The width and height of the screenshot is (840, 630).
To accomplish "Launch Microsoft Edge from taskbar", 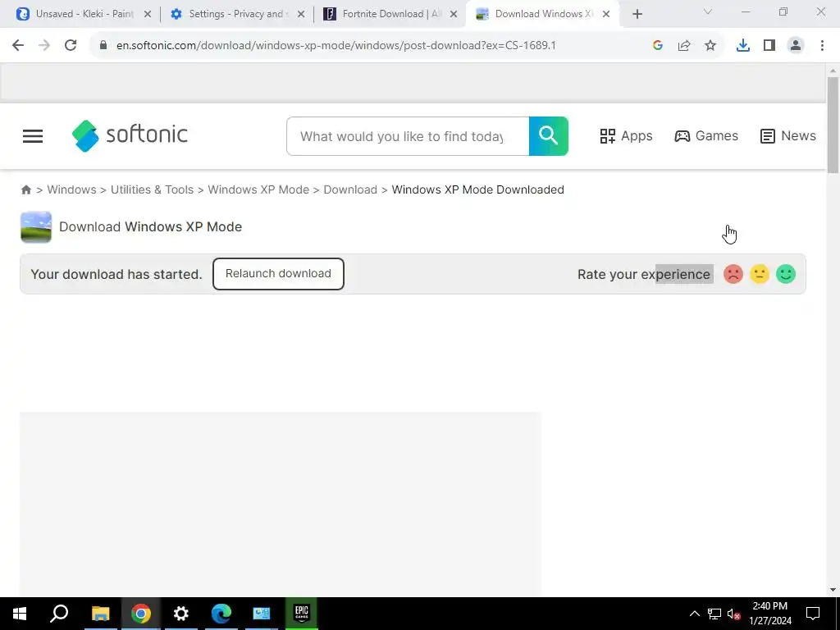I will point(221,614).
